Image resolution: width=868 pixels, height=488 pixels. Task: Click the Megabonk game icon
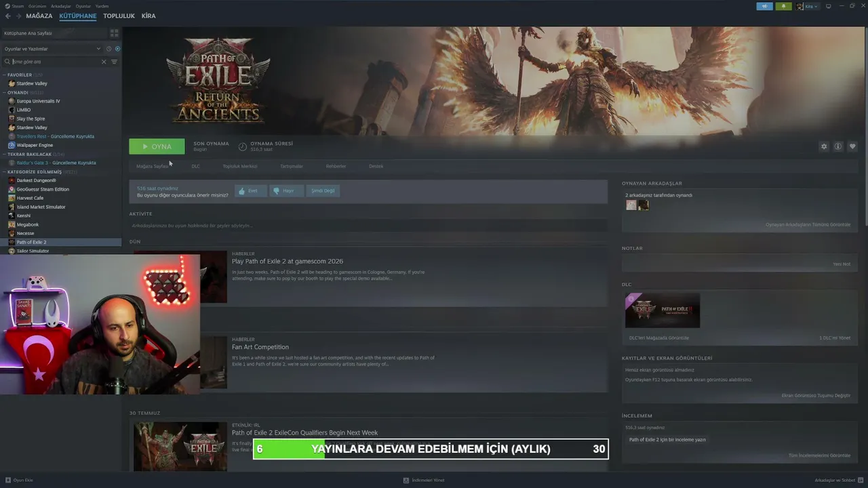coord(12,224)
